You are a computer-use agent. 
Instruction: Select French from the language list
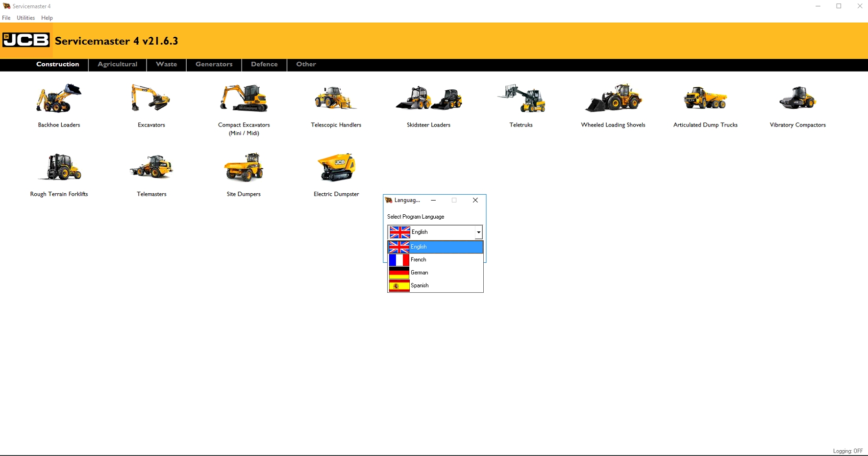(435, 259)
